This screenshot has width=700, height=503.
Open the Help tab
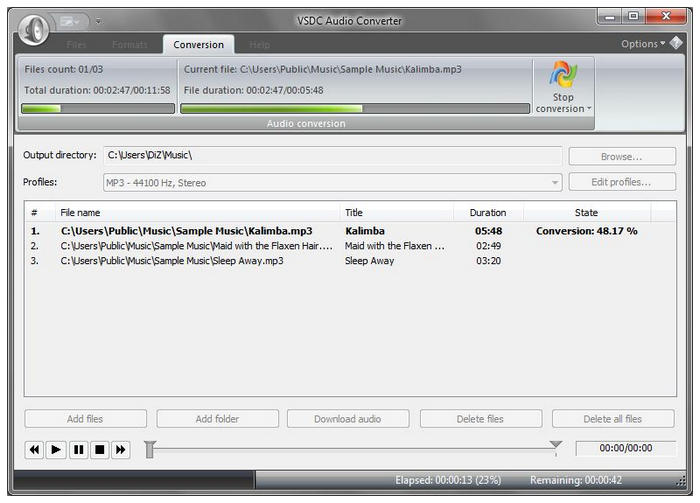(x=259, y=45)
